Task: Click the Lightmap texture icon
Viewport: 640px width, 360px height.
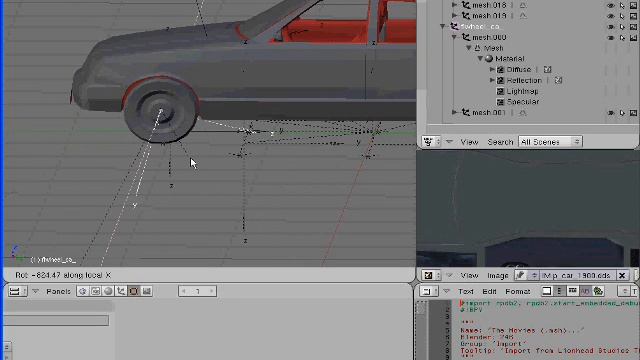Action: tap(500, 91)
